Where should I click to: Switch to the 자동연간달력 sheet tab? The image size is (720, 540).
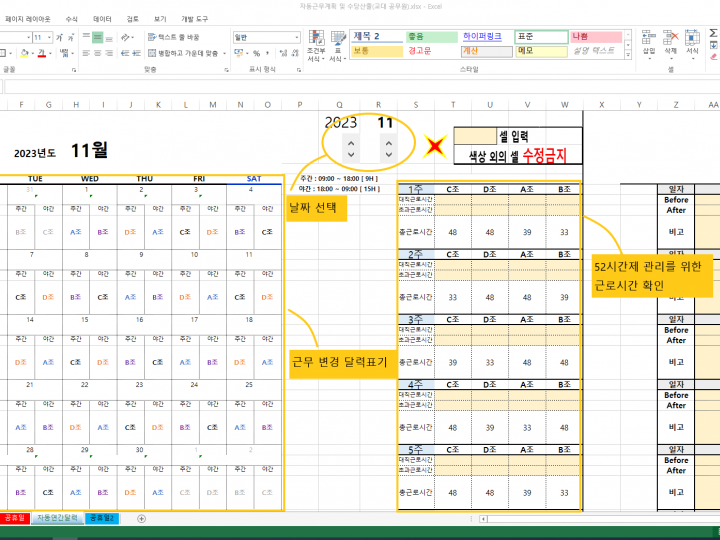click(x=60, y=518)
